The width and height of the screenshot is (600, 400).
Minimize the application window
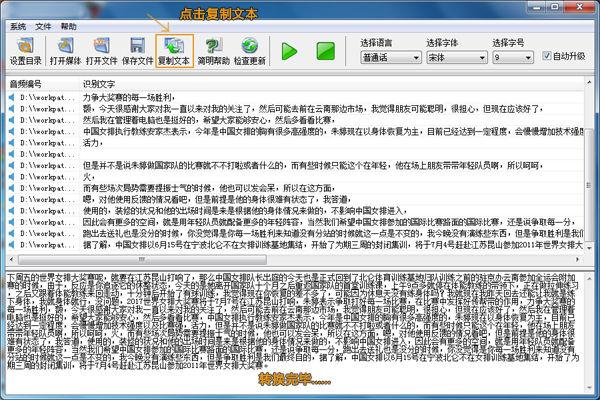tap(536, 7)
